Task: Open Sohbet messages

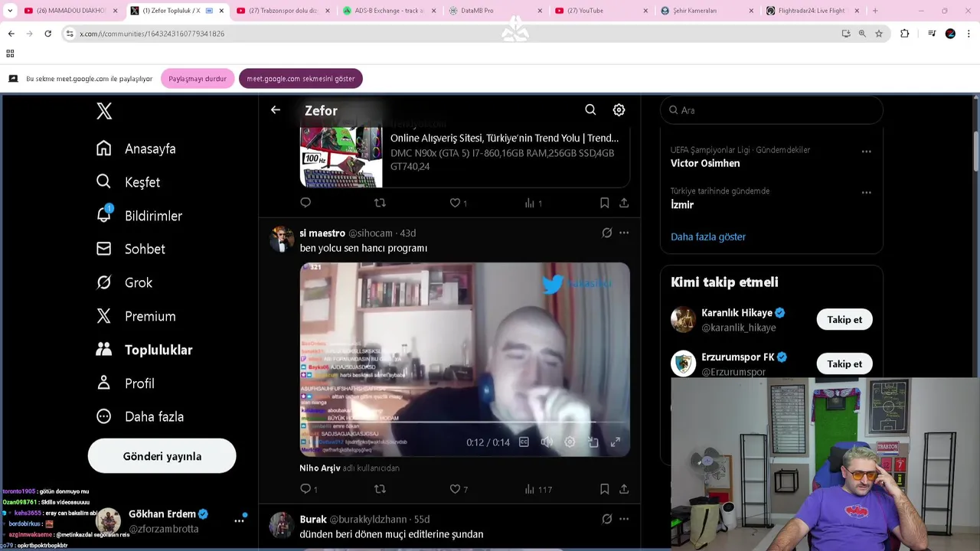Action: [130, 249]
